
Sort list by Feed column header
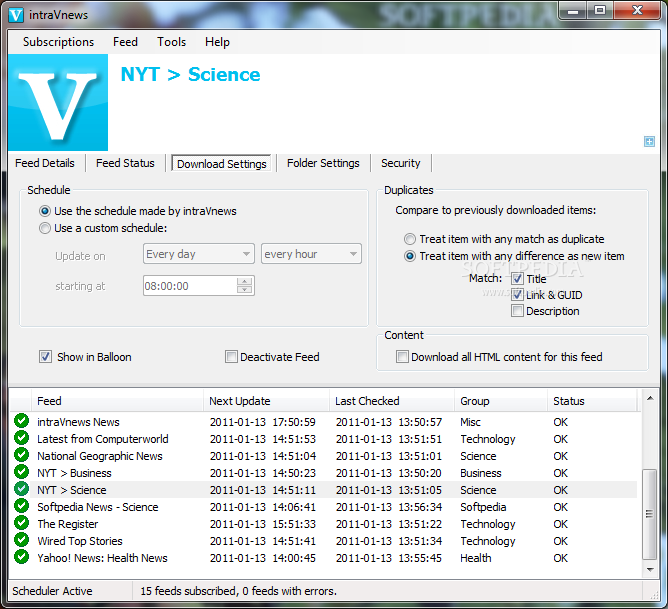[118, 401]
